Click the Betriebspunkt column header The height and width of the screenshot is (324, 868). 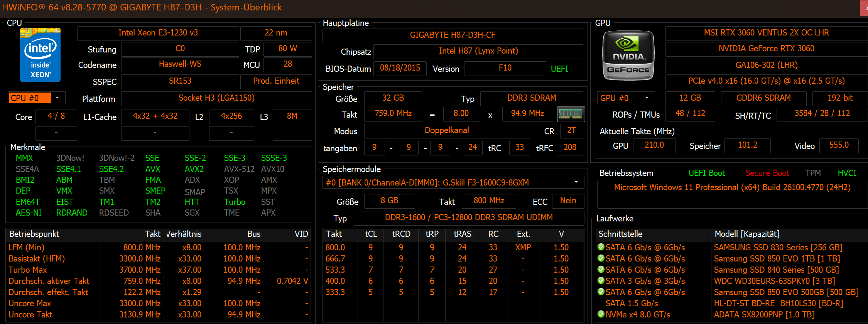click(53, 234)
